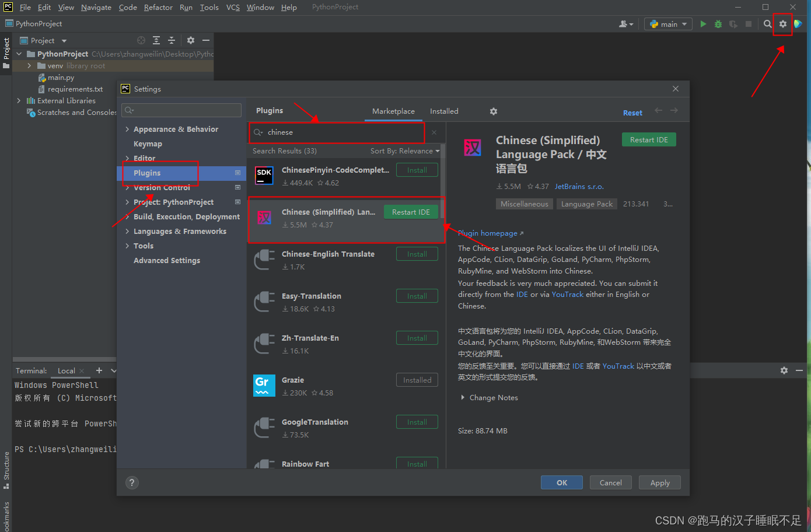Click the Run with Coverage icon
811x532 pixels.
pyautogui.click(x=733, y=24)
